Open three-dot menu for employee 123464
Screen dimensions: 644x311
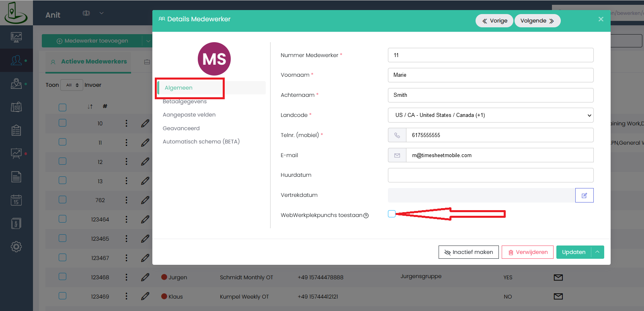126,219
